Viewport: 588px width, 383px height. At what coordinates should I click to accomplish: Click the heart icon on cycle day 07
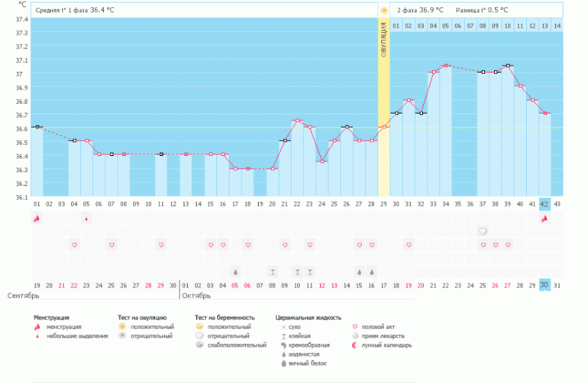click(111, 245)
